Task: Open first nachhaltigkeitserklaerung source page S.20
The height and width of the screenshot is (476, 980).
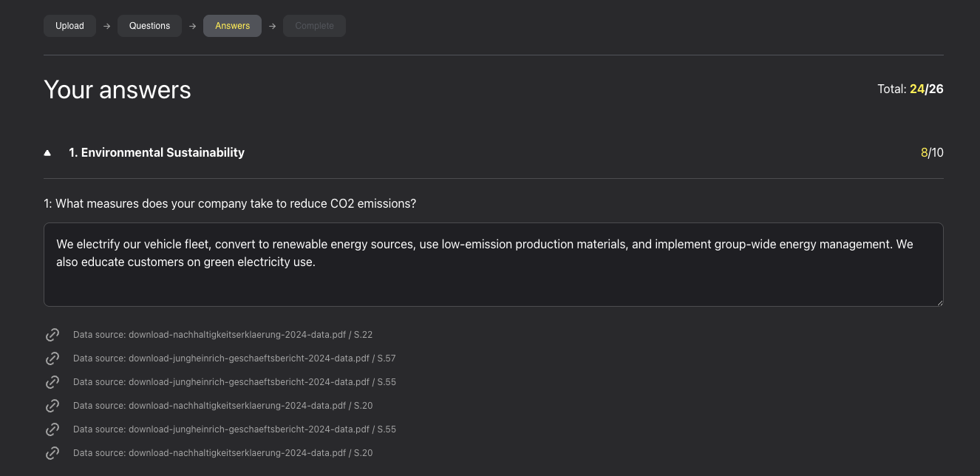Action: click(222, 406)
